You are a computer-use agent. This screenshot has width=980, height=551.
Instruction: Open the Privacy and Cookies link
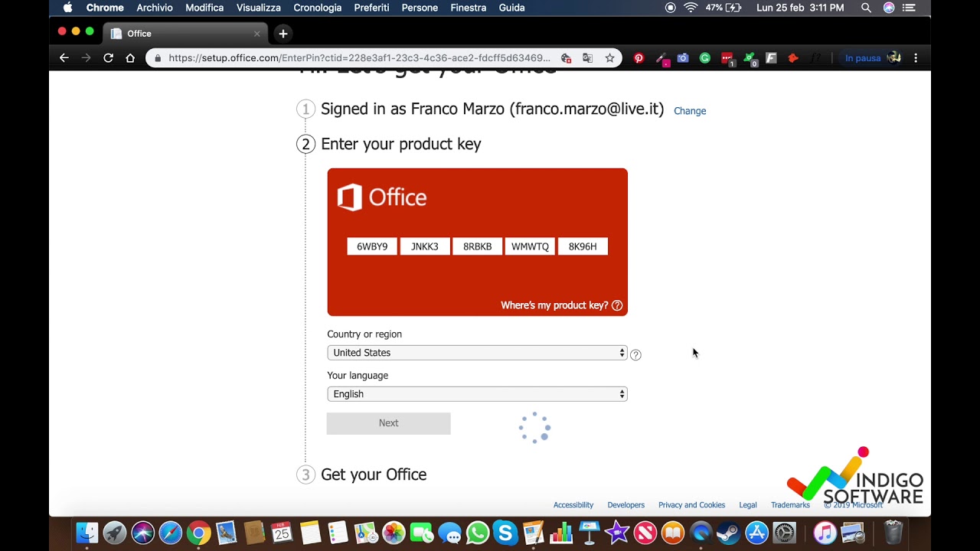(x=691, y=505)
